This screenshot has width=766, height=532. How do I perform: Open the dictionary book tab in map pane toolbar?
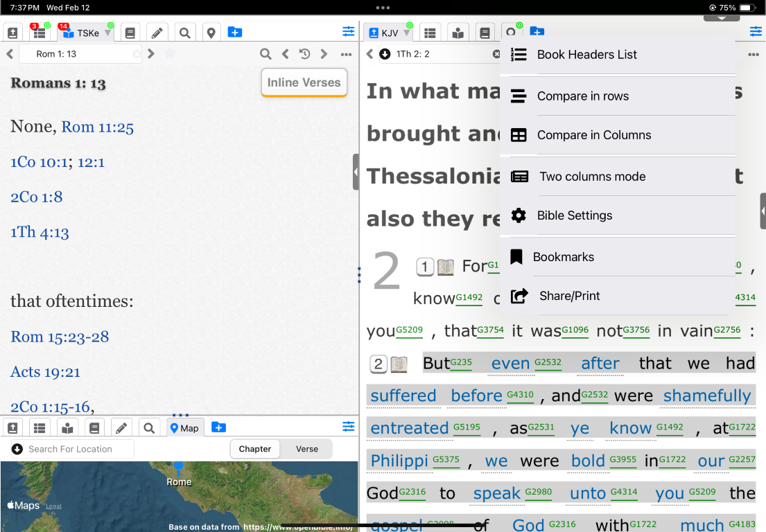tap(94, 428)
